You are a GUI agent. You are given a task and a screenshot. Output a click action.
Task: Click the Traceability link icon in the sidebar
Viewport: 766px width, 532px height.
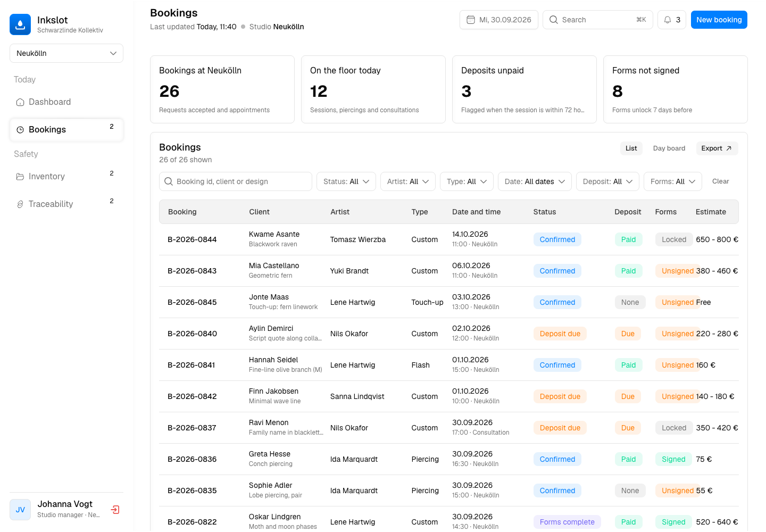(x=20, y=204)
